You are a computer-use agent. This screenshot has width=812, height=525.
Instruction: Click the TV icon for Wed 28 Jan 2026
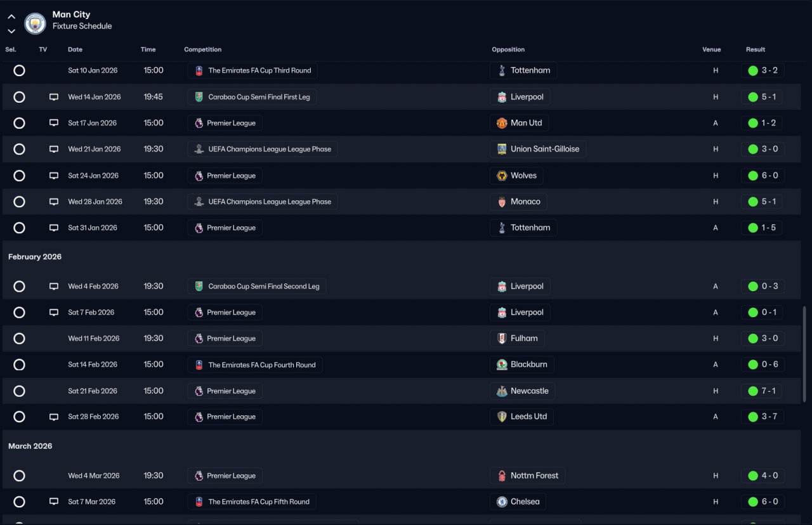(54, 202)
